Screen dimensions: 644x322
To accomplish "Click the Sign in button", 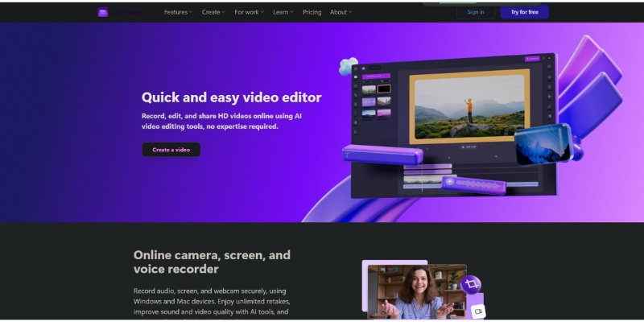I will (476, 12).
